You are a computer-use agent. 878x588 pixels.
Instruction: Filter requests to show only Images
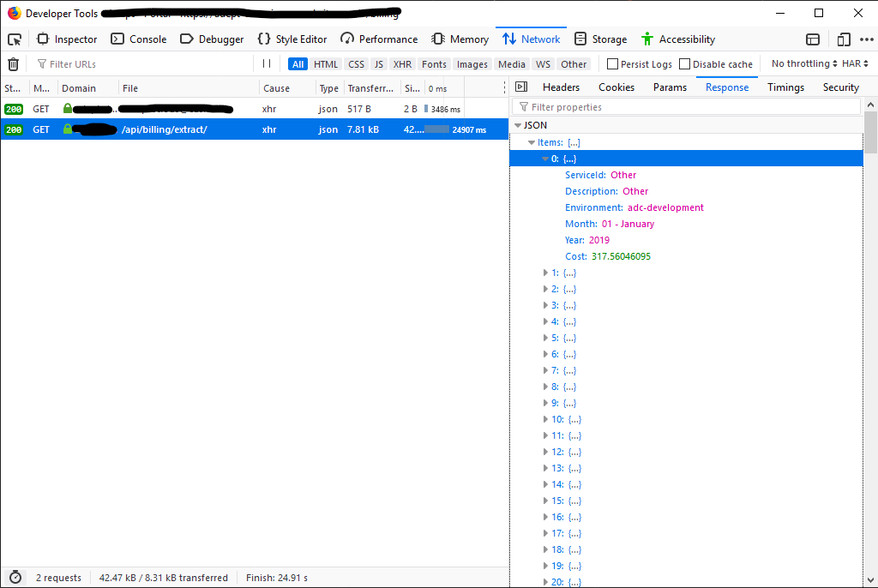(x=472, y=63)
